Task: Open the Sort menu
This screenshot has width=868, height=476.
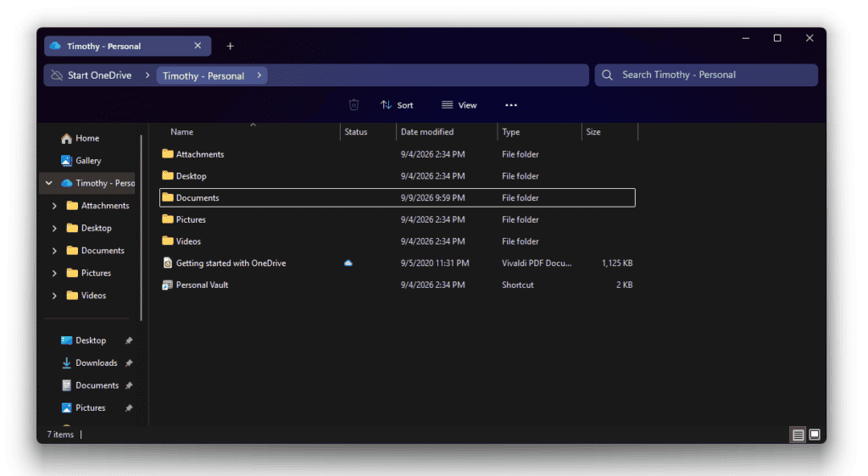Action: [397, 105]
